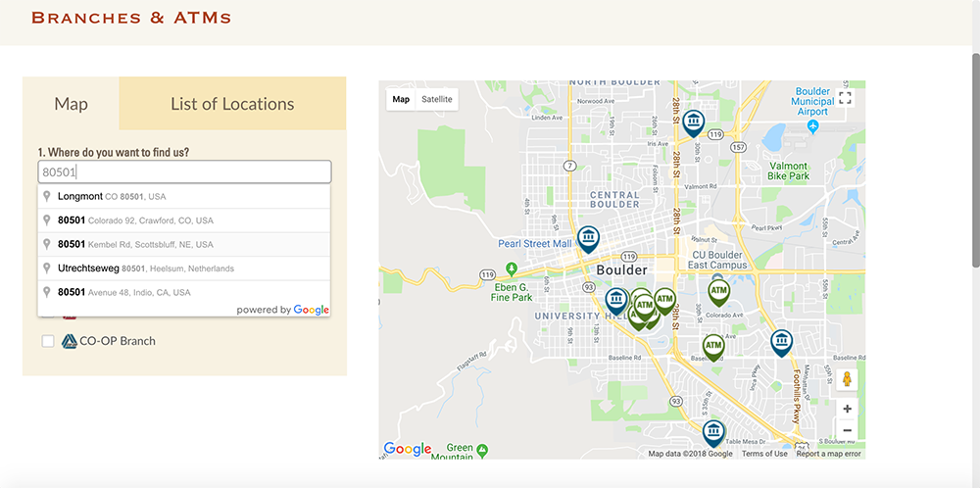
Task: Toggle fullscreen map view
Action: coord(845,98)
